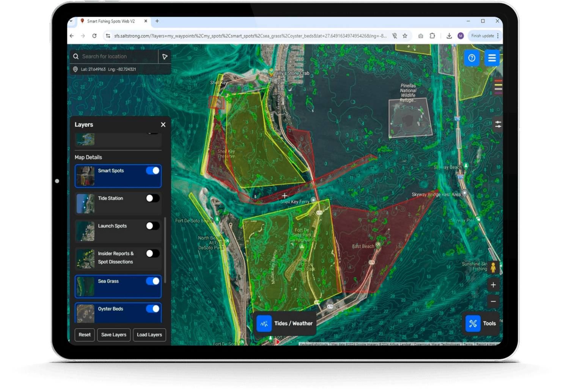Open the tab search dropdown chevron
569x392 pixels.
coord(71,21)
